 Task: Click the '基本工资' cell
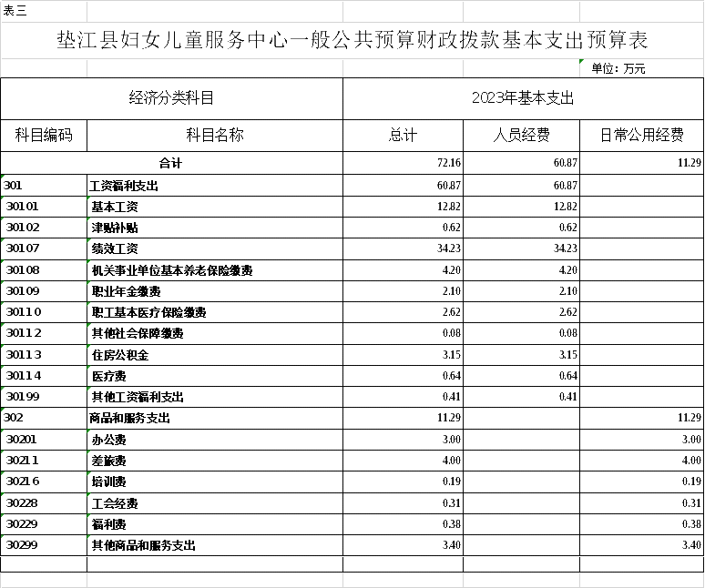click(x=215, y=207)
